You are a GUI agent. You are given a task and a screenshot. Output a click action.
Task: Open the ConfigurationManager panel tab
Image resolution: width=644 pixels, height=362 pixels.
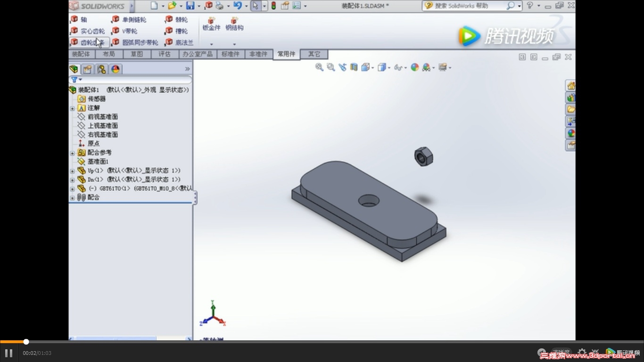click(x=101, y=69)
